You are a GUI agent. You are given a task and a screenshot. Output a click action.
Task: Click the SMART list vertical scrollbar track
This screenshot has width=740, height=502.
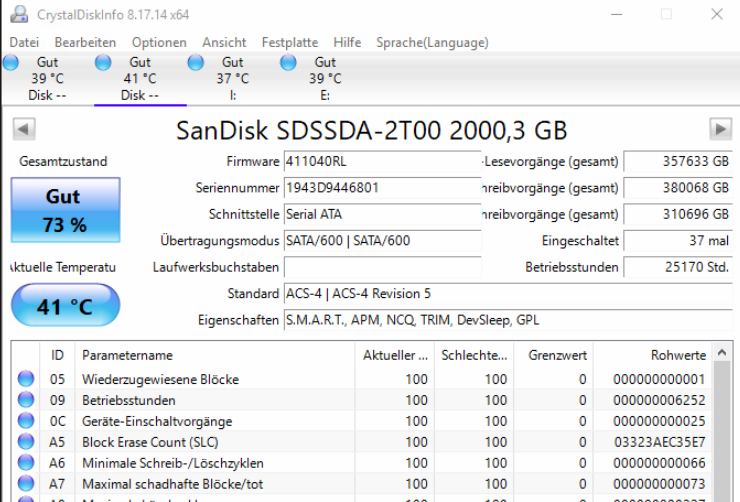(x=722, y=432)
